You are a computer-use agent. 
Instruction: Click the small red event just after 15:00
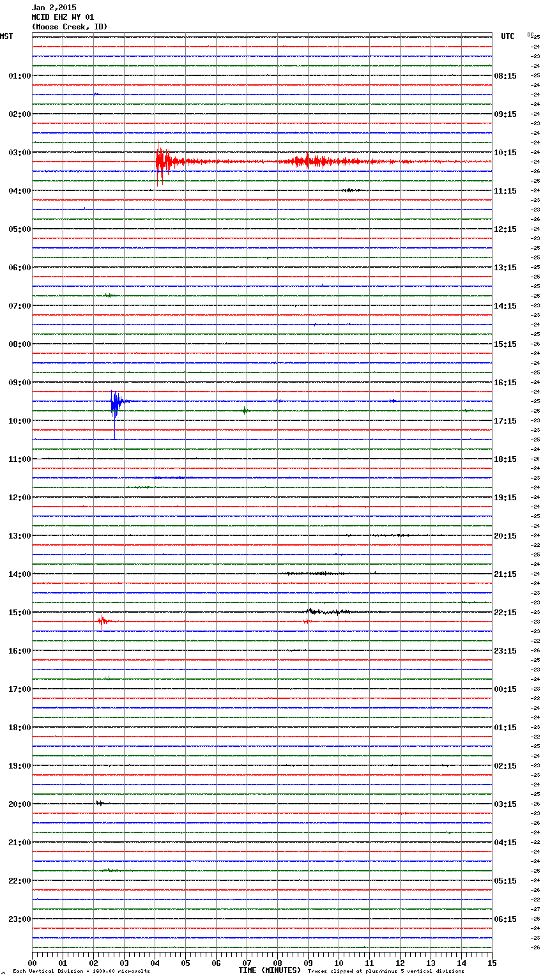click(x=102, y=621)
